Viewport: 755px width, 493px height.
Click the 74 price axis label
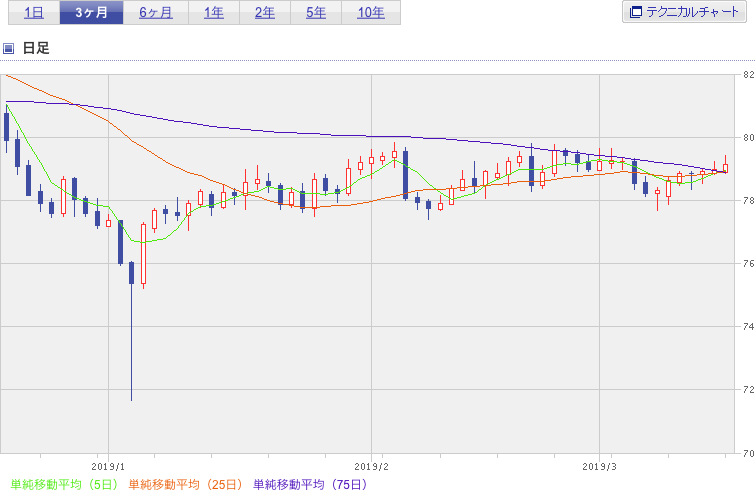coord(748,326)
